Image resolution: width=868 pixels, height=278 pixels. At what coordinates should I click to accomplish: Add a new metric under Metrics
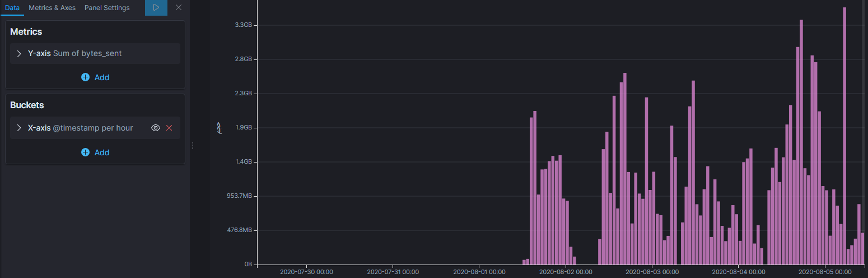point(95,77)
